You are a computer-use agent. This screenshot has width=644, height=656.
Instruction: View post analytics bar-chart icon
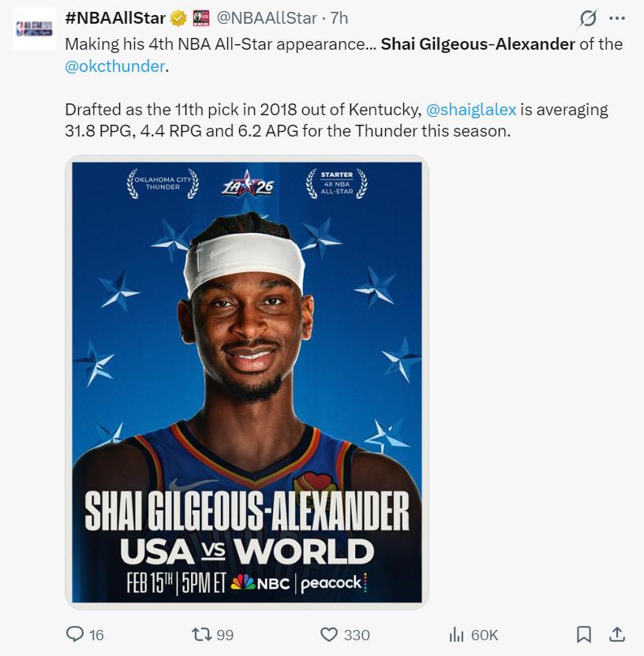pyautogui.click(x=457, y=635)
